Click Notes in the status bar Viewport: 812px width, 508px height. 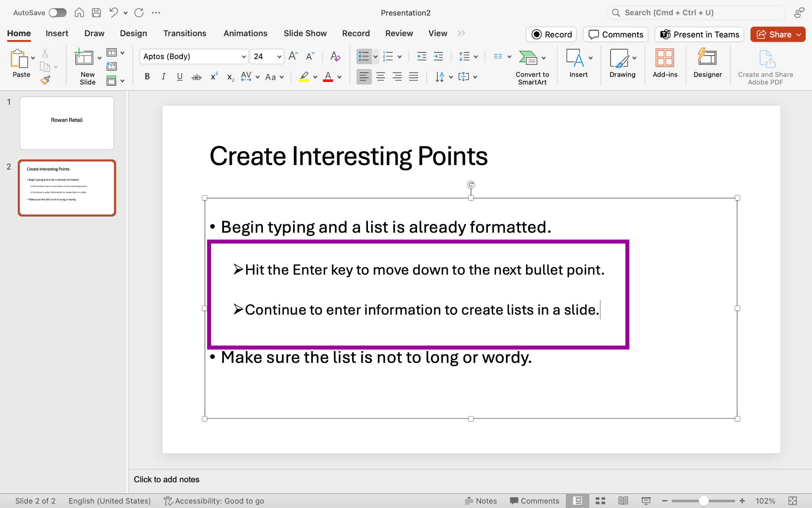tap(481, 501)
